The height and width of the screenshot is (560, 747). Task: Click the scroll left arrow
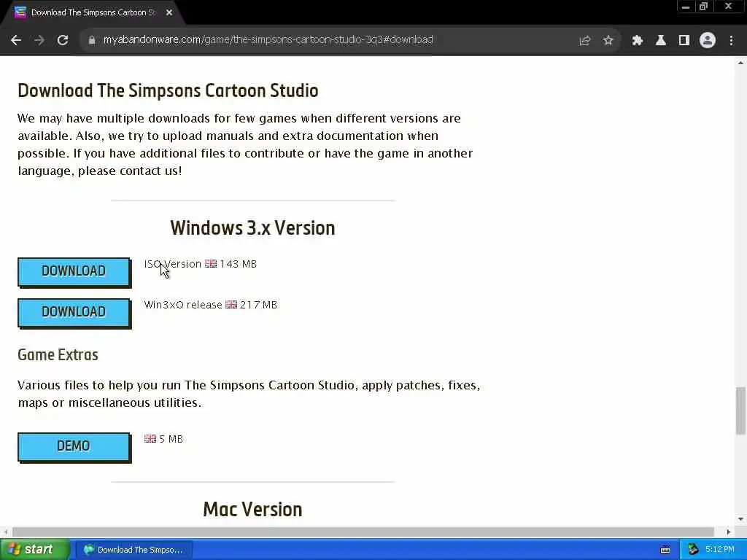click(5, 532)
